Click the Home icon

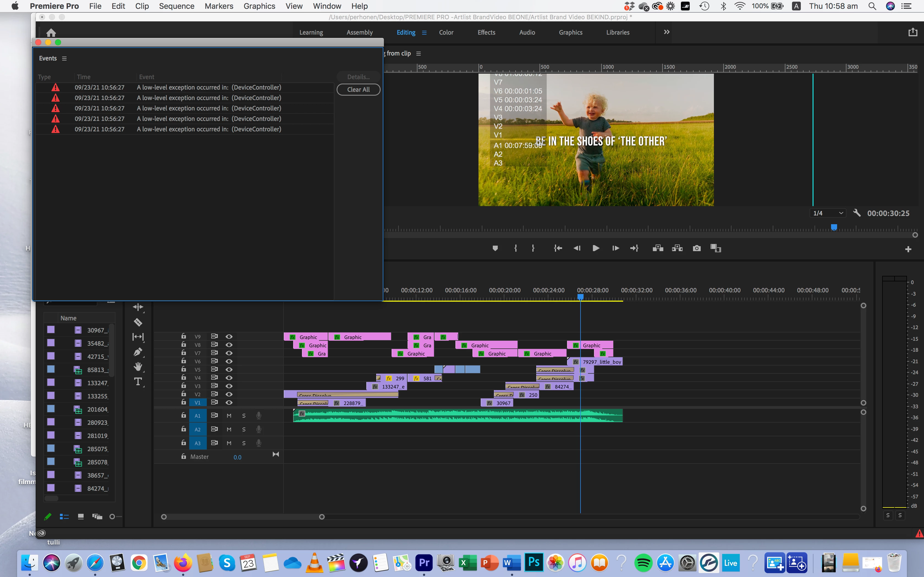[x=51, y=33]
